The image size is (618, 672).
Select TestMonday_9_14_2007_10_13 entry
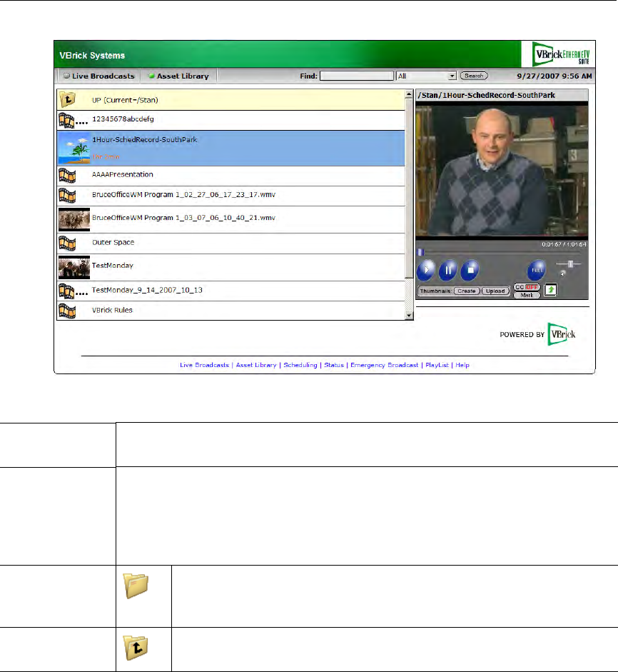[x=231, y=291]
